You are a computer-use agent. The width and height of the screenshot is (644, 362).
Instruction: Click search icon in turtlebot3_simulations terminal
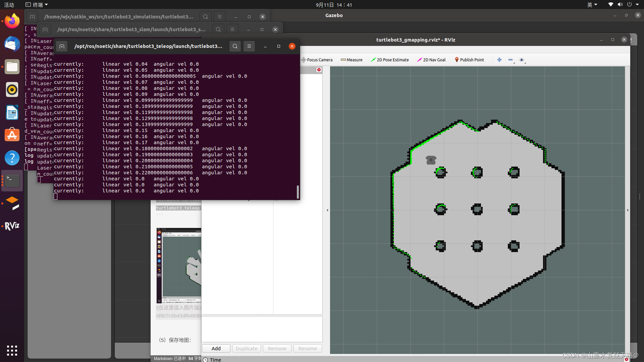pos(206,16)
